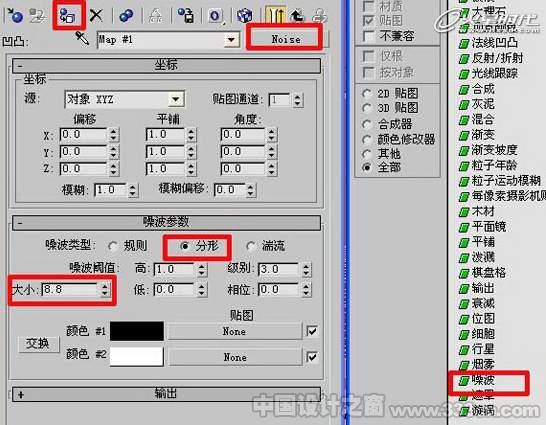The width and height of the screenshot is (546, 425).
Task: Select 噪波 in the map list
Action: [x=483, y=380]
